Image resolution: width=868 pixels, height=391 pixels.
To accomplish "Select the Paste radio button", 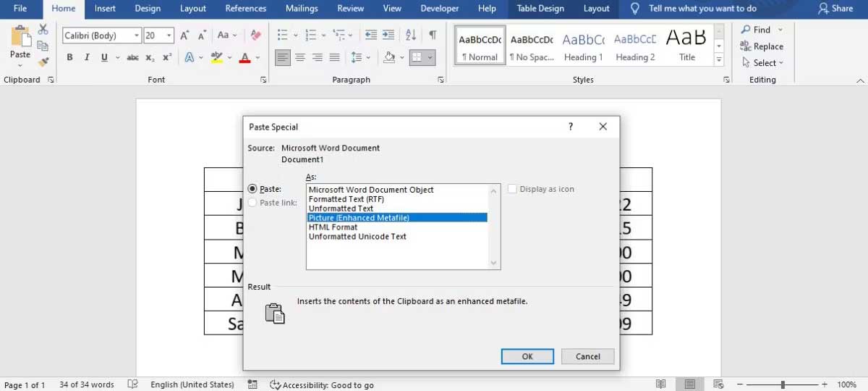I will click(252, 189).
